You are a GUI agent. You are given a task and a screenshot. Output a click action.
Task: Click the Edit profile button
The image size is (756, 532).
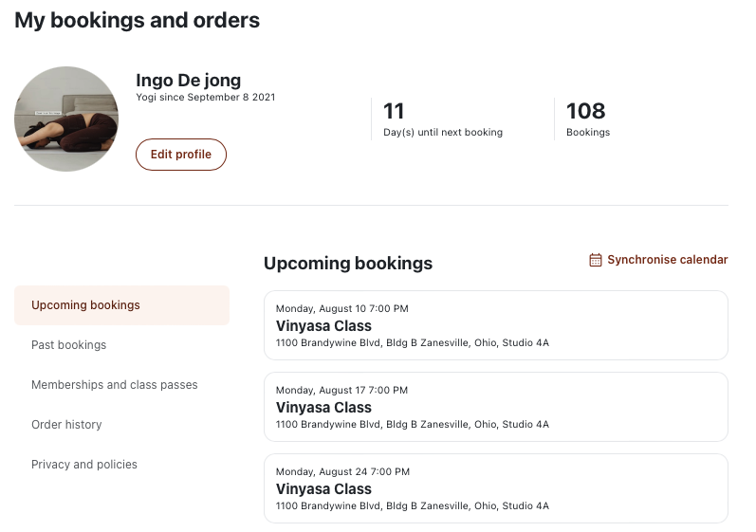tap(181, 155)
